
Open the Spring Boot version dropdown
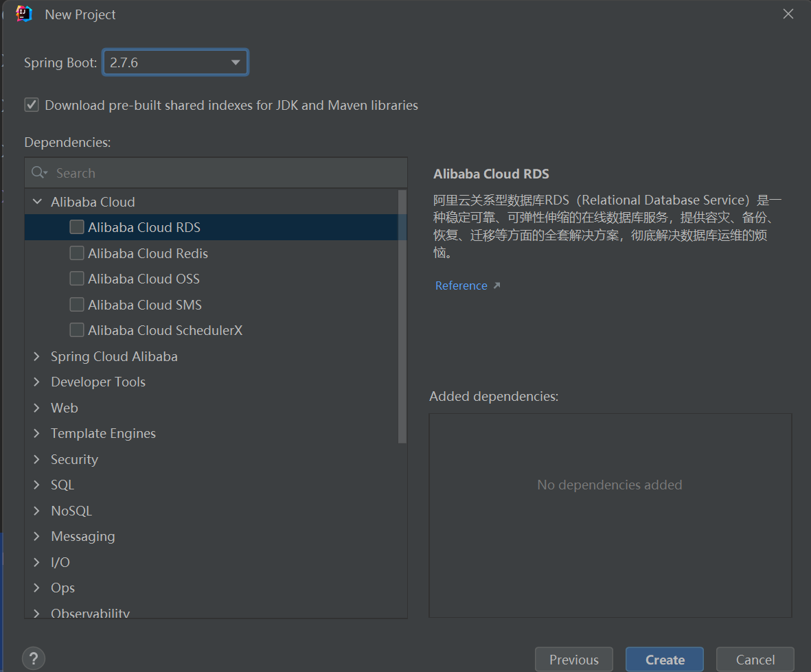175,62
